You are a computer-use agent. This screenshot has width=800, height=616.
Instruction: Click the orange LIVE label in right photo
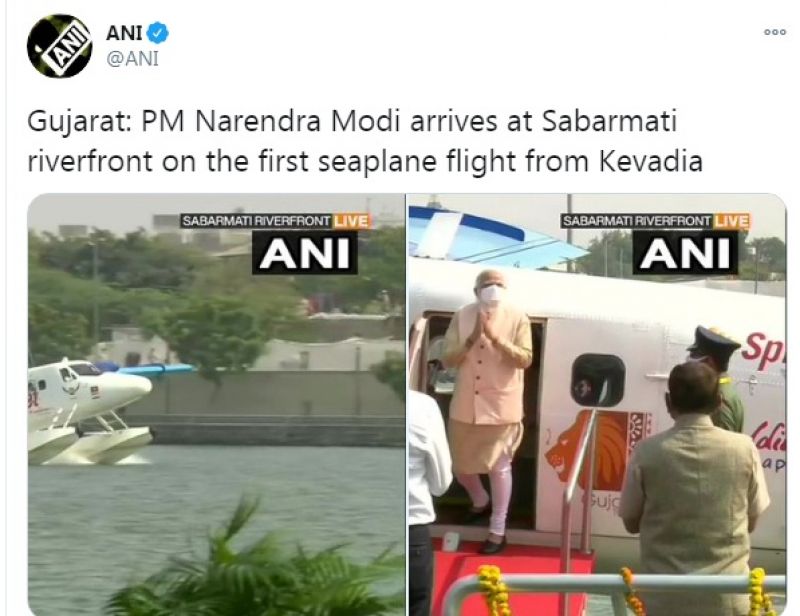point(731,221)
